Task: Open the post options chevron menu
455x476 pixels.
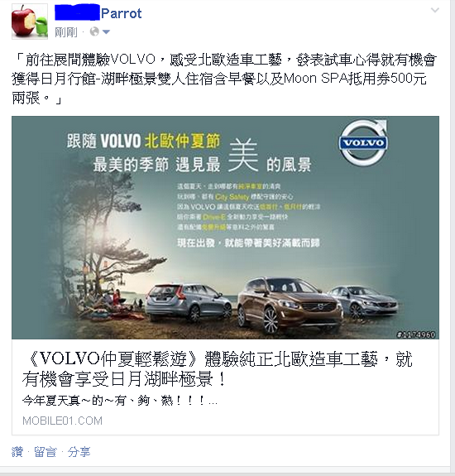Action: [435, 10]
